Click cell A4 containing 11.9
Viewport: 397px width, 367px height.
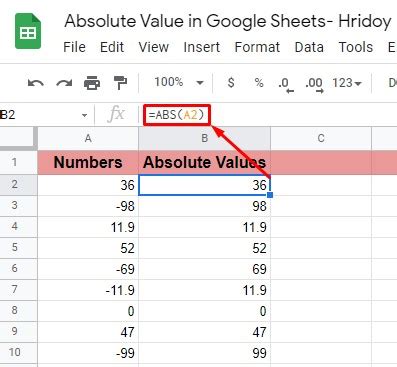click(88, 227)
